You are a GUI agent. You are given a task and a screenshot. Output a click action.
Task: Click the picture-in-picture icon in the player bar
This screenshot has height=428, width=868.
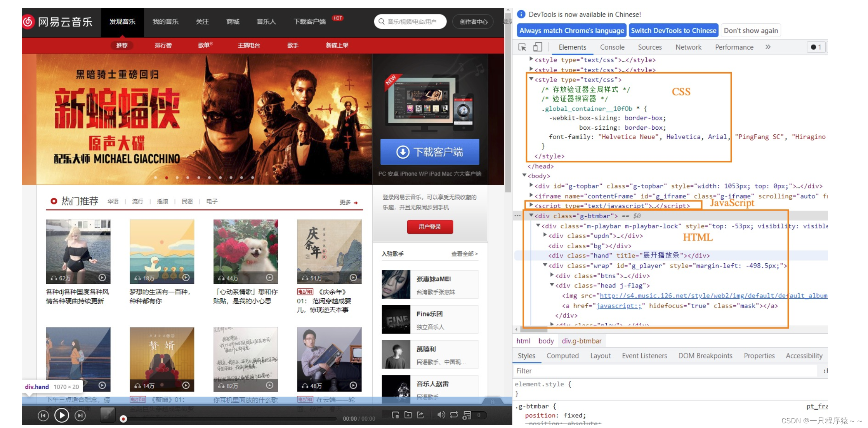pos(395,415)
